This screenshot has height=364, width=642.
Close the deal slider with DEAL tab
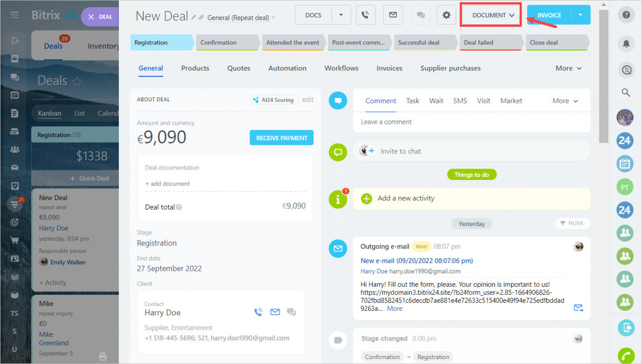[x=100, y=17]
